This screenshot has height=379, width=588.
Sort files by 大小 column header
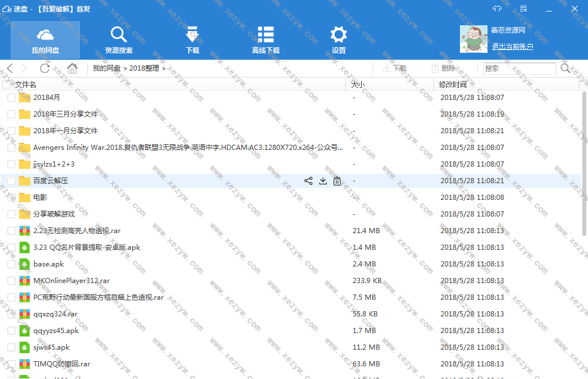(x=358, y=84)
